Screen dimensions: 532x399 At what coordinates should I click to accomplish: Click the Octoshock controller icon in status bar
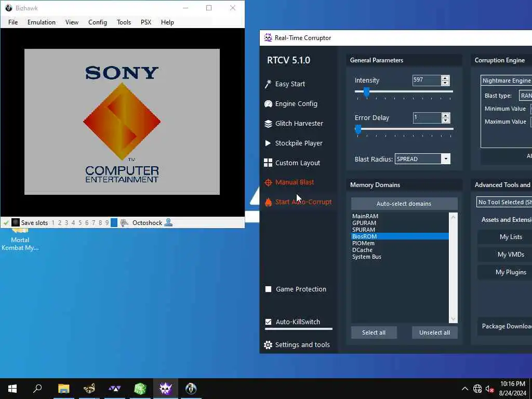click(124, 222)
